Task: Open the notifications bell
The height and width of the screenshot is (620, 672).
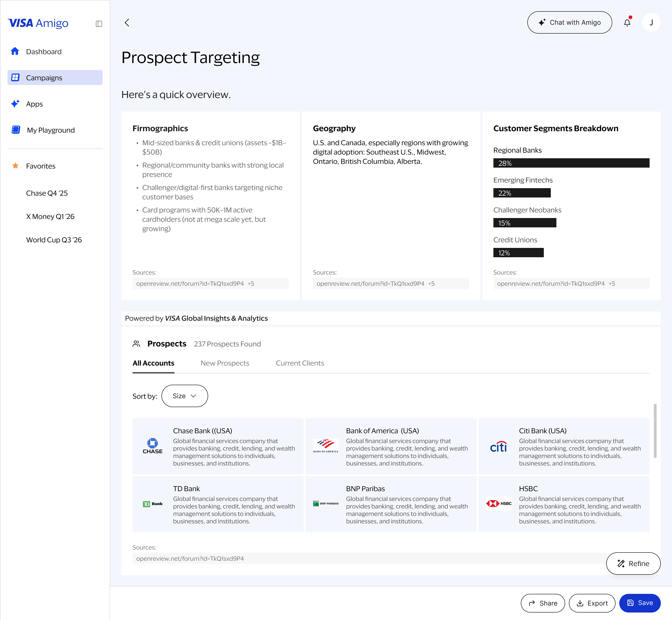Action: [x=627, y=22]
